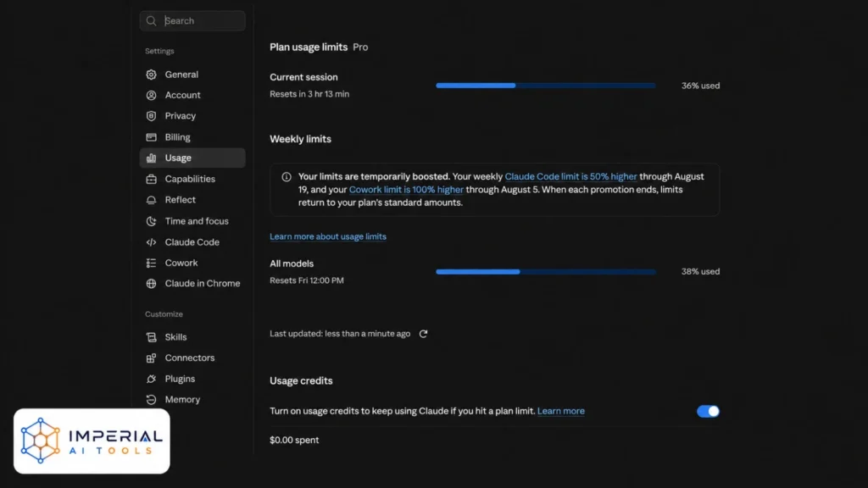The height and width of the screenshot is (488, 868).
Task: Click the '38% used' text
Action: (700, 272)
